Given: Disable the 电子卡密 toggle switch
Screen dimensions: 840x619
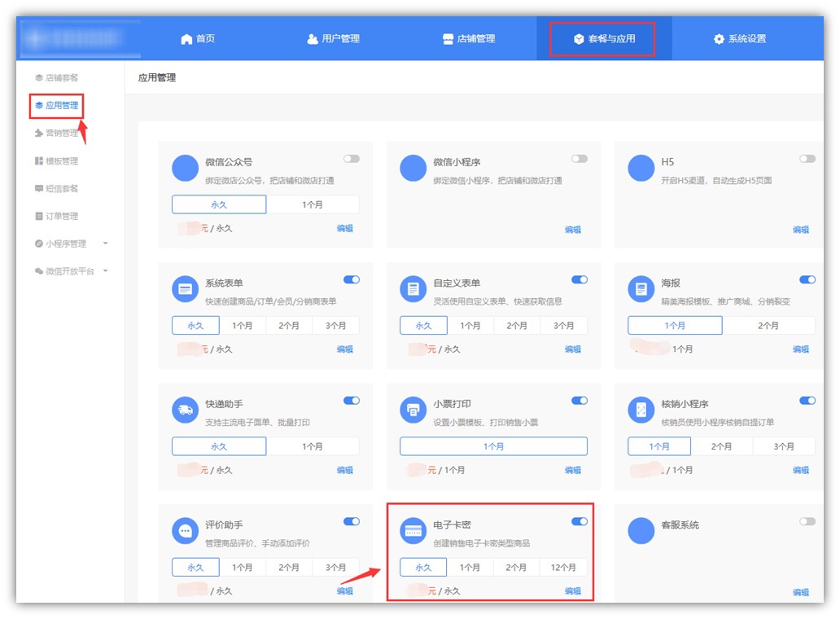Looking at the screenshot, I should (x=579, y=521).
